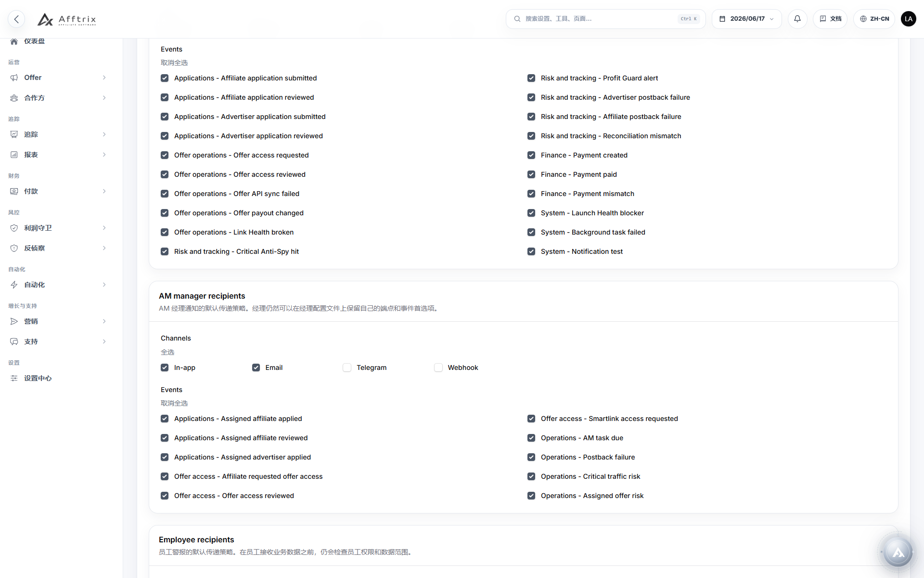Screen dimensions: 924x578
Task: Expand the 报表 menu chevron
Action: click(x=104, y=155)
